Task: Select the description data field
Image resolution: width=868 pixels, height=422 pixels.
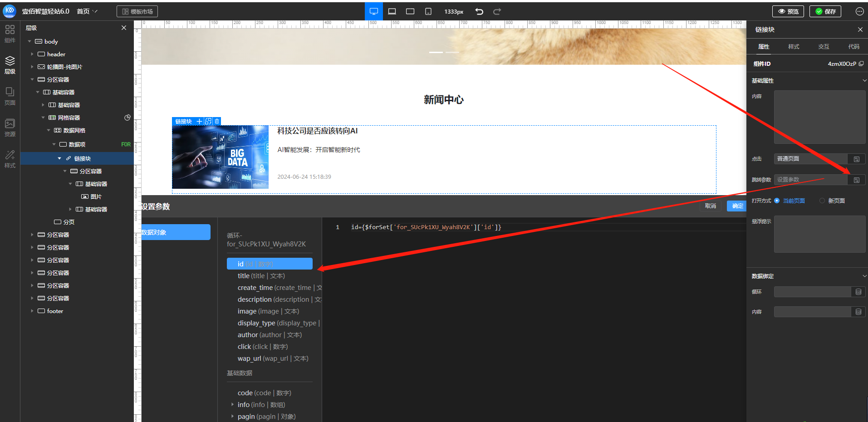Action: point(280,299)
